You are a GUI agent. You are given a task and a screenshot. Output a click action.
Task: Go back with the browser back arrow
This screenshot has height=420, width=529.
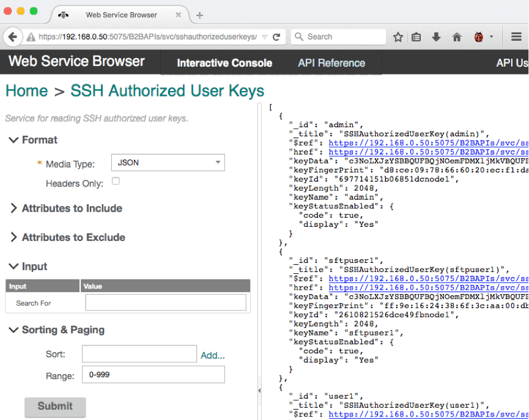(12, 37)
